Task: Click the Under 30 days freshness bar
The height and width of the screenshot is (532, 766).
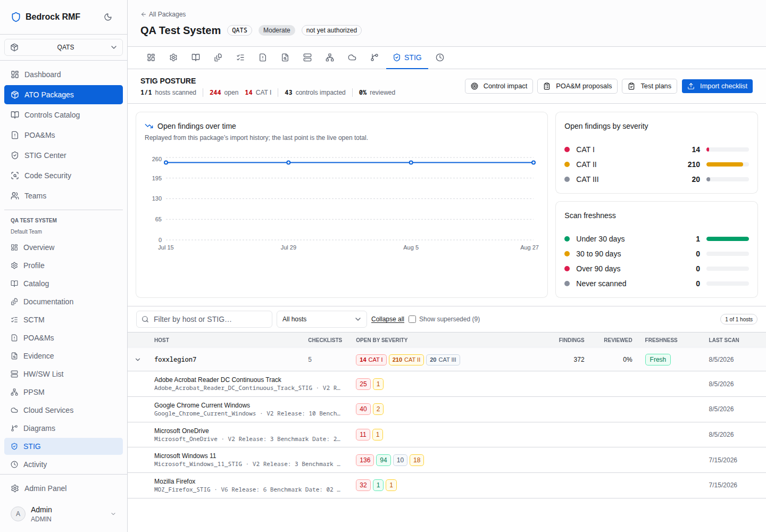Action: 728,239
